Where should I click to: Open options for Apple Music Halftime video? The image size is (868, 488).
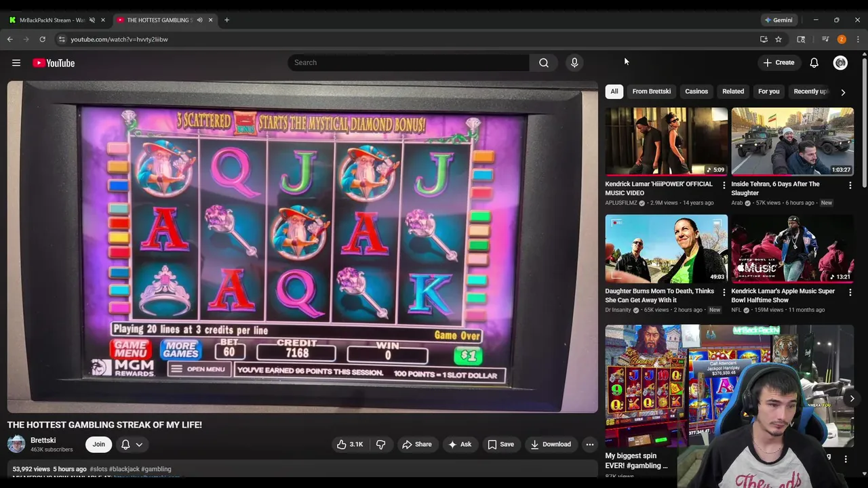pos(850,292)
